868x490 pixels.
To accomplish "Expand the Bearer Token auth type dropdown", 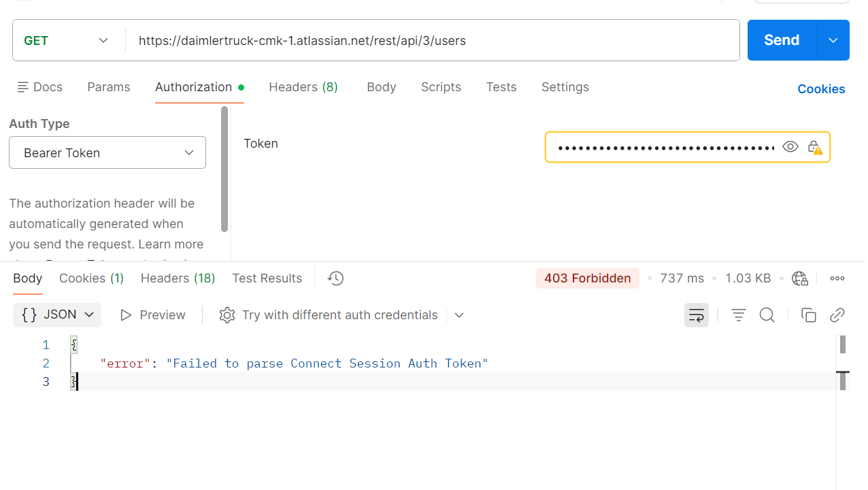I will (107, 152).
